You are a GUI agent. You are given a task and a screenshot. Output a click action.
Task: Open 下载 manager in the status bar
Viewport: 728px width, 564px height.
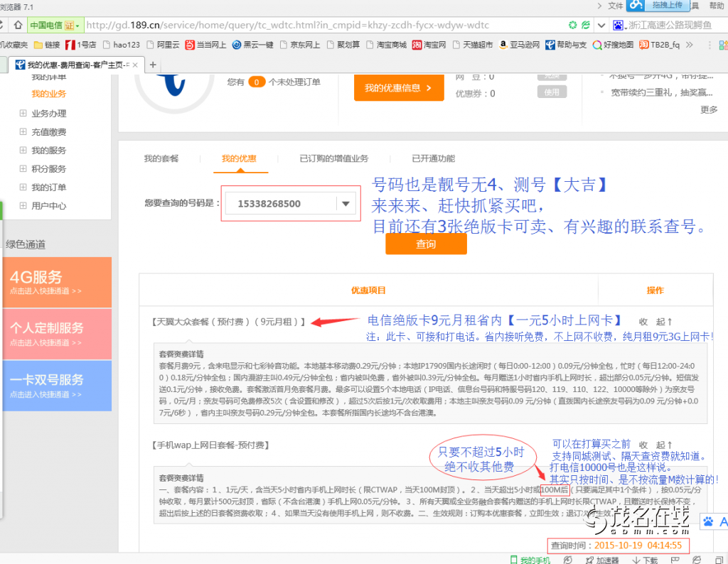point(645,560)
